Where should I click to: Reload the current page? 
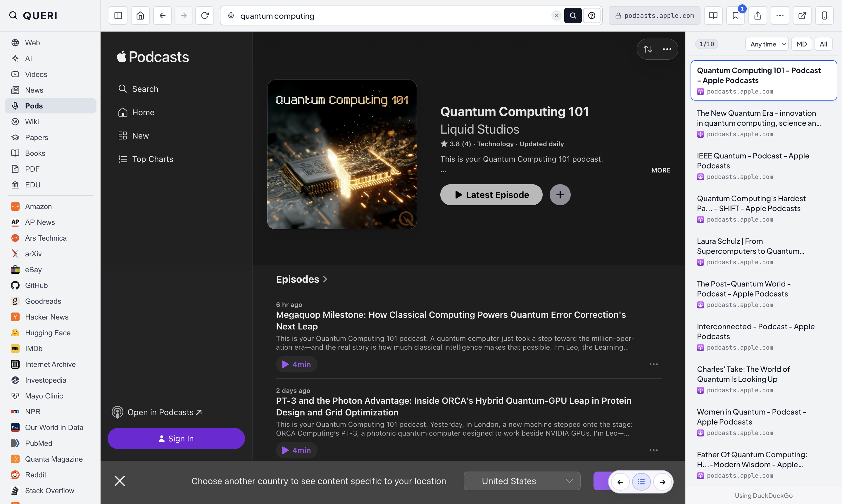(205, 15)
